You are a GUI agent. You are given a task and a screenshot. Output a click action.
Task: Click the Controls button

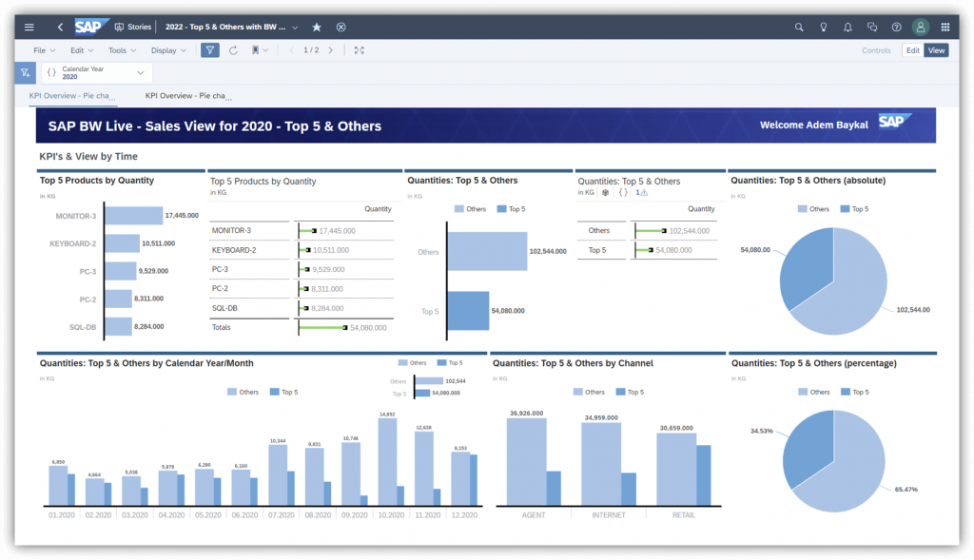coord(876,50)
